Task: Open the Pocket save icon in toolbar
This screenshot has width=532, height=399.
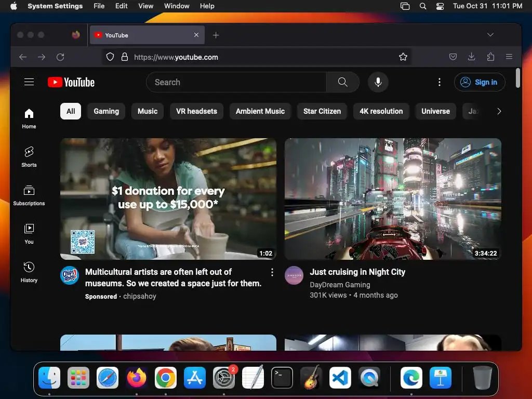Action: coord(453,57)
